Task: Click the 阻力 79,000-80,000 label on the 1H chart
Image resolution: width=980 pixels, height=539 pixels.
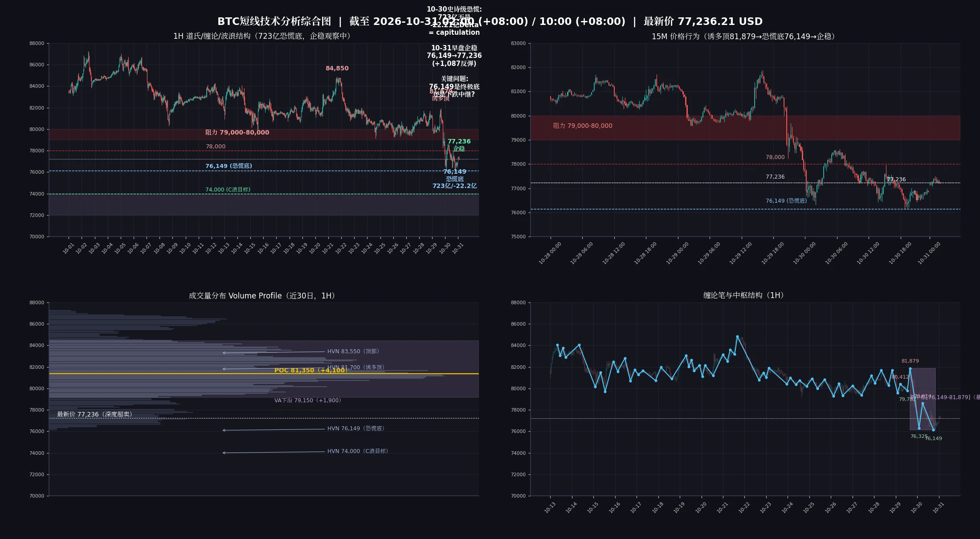Action: point(237,132)
